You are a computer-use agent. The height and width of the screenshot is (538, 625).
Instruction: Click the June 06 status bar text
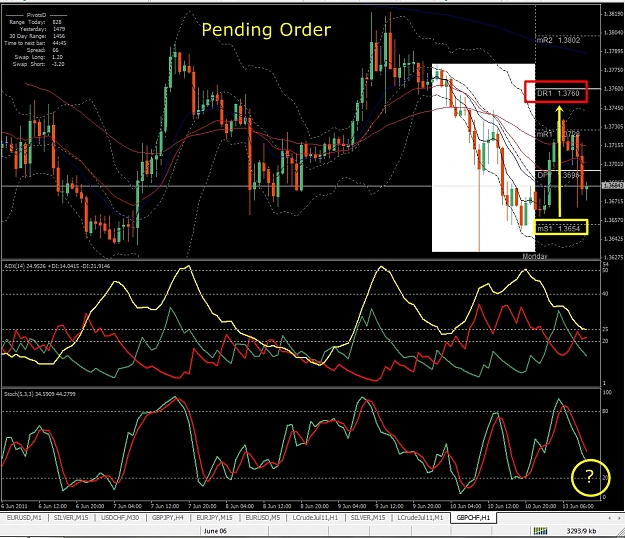(x=215, y=531)
